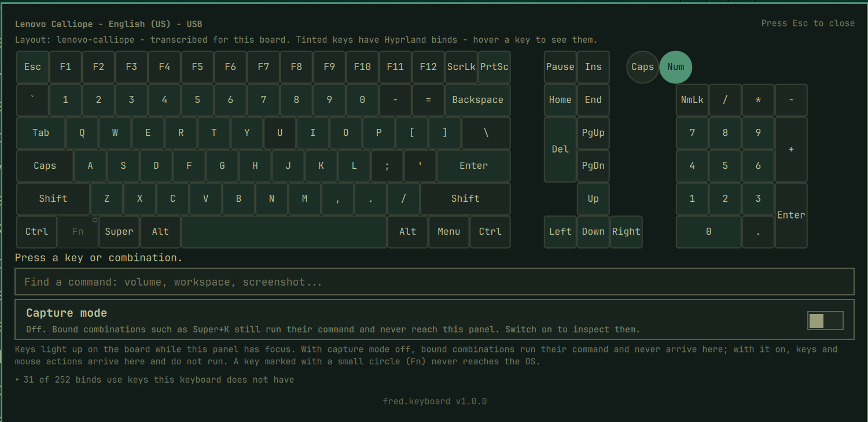Select the right Alt key
The height and width of the screenshot is (422, 868).
click(x=408, y=232)
